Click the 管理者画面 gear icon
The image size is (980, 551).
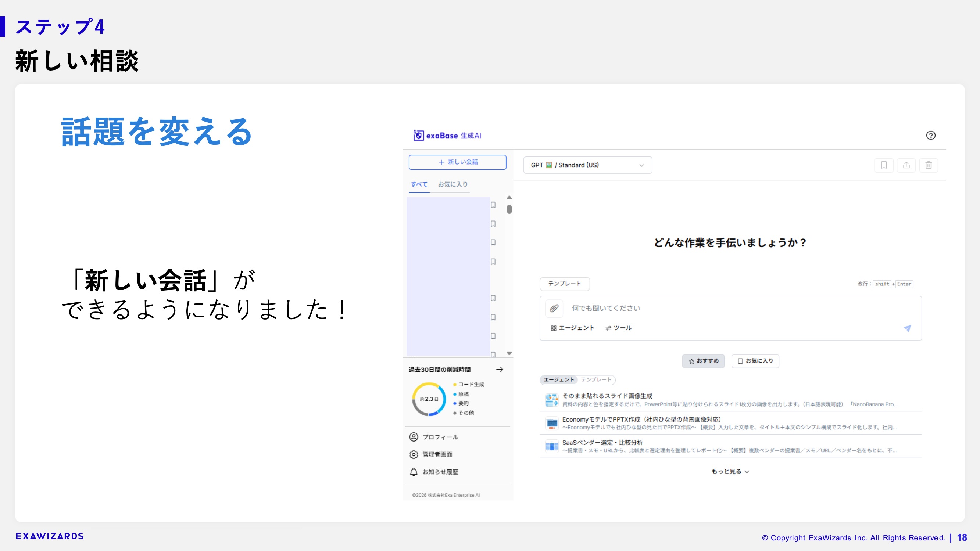click(414, 454)
